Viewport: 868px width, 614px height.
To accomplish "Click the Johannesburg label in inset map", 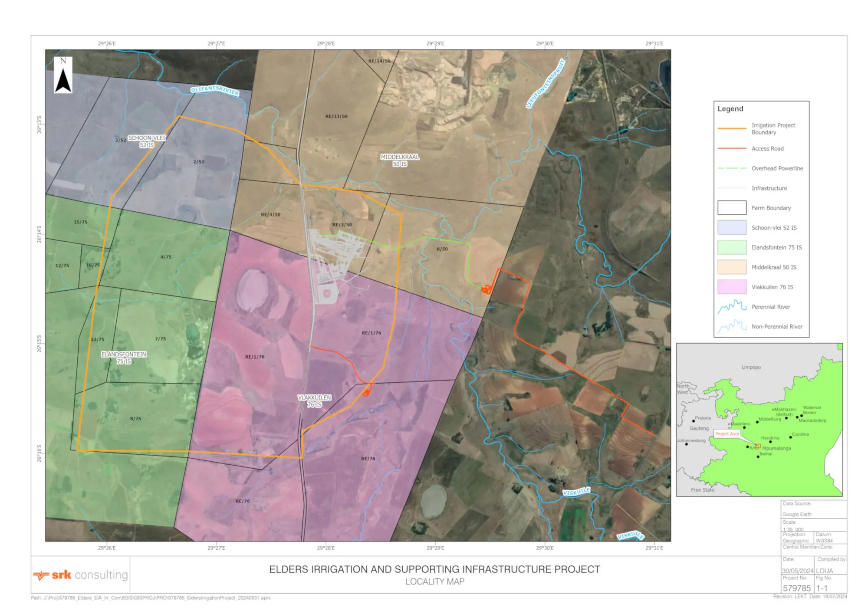I will point(691,440).
